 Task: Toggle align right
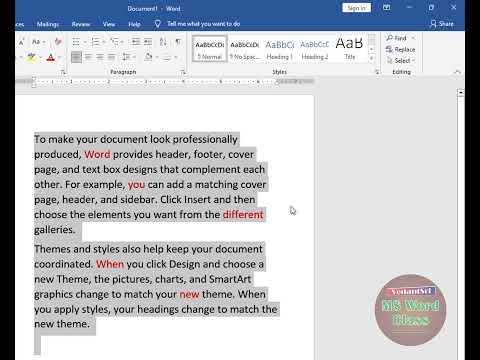coord(100,57)
